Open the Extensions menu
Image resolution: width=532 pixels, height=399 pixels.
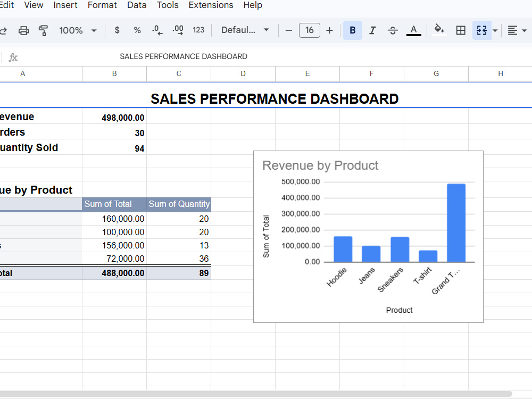(211, 5)
